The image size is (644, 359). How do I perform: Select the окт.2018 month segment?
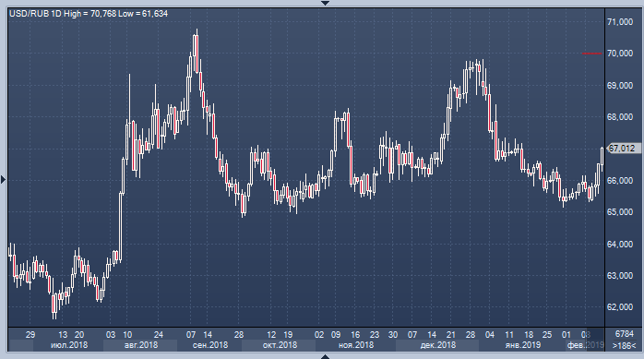pyautogui.click(x=280, y=345)
